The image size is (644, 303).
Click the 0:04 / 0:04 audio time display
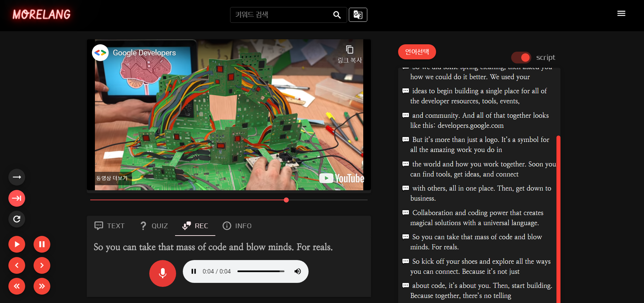(x=217, y=271)
